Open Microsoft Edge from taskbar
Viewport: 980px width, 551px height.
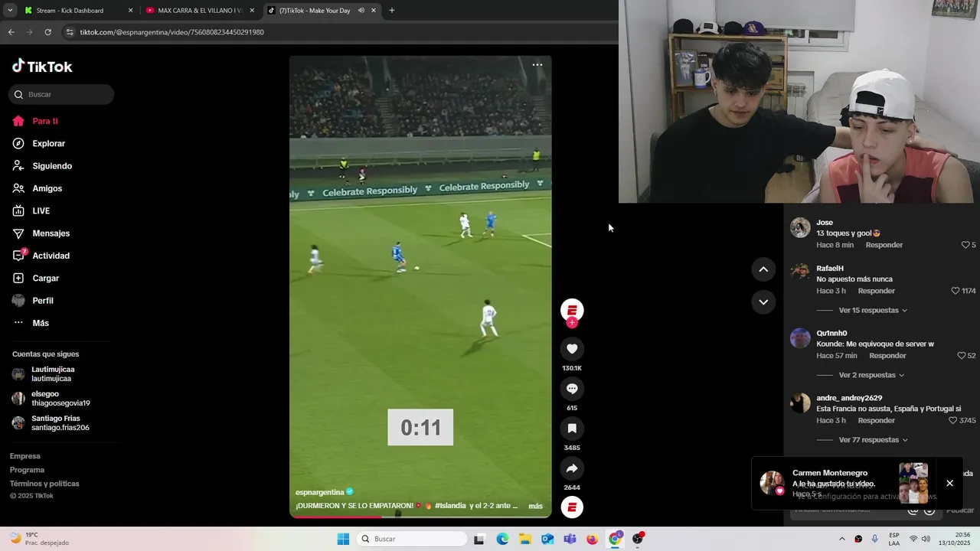[502, 539]
